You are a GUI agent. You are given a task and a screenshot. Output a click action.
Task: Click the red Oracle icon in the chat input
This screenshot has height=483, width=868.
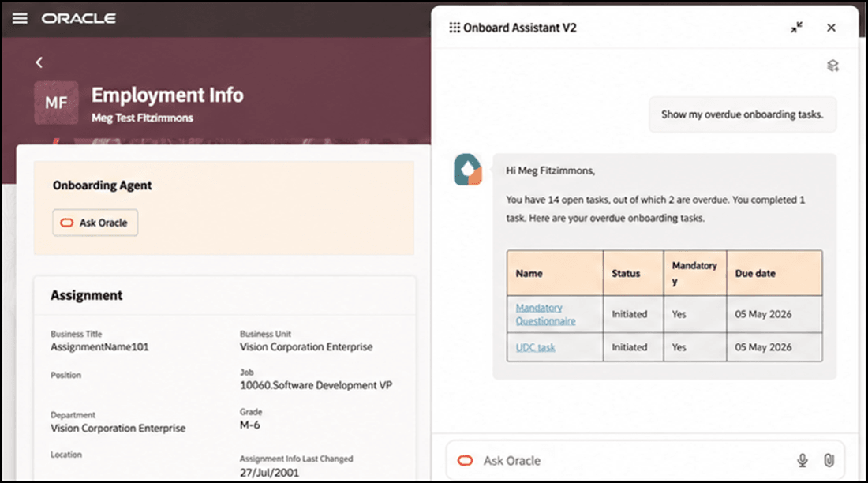tap(465, 460)
